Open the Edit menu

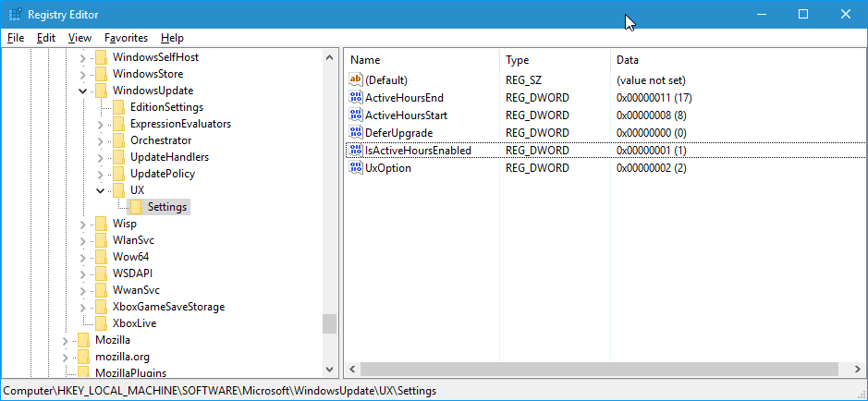point(46,38)
